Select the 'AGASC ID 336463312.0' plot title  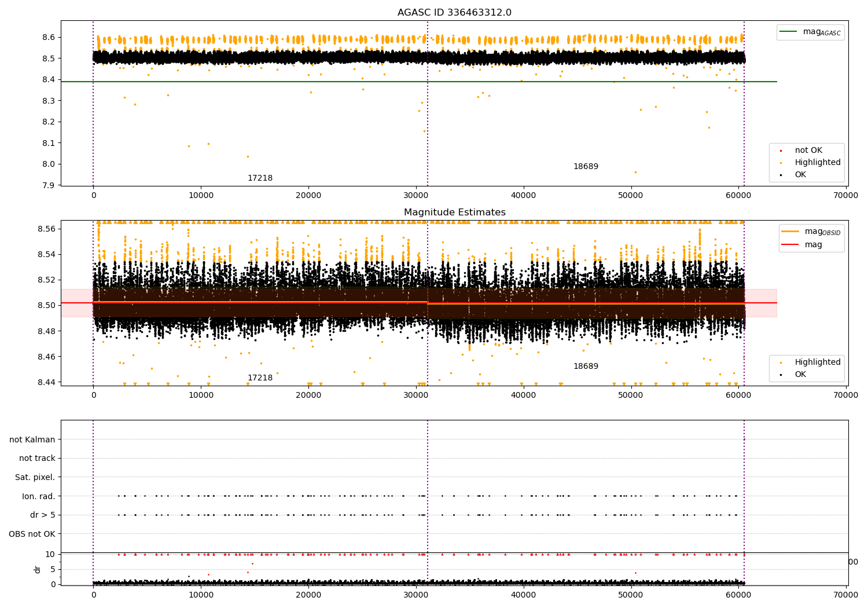(x=454, y=13)
